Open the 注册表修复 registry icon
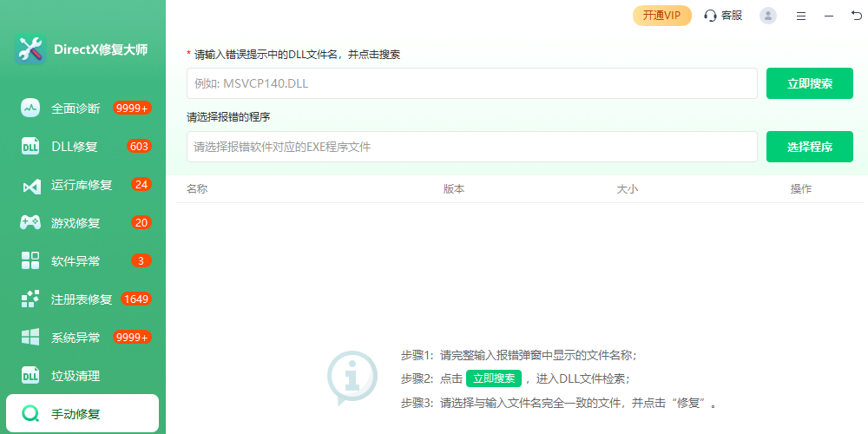 30,299
